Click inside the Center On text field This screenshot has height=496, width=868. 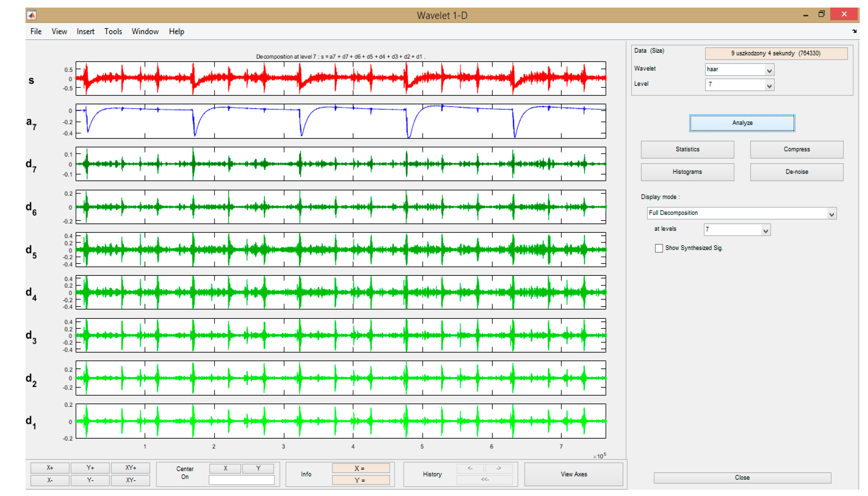click(x=241, y=480)
